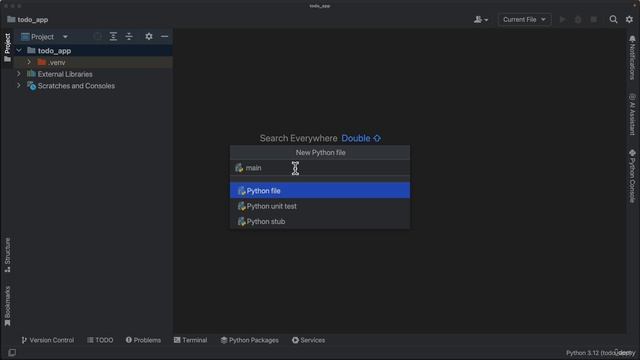Choose Python file in the list
This screenshot has height=360, width=640.
coord(320,191)
